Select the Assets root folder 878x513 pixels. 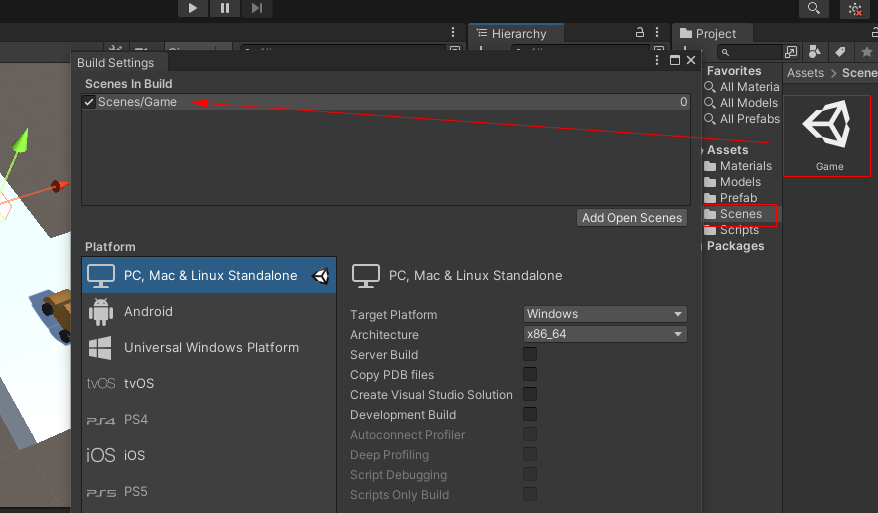[727, 150]
